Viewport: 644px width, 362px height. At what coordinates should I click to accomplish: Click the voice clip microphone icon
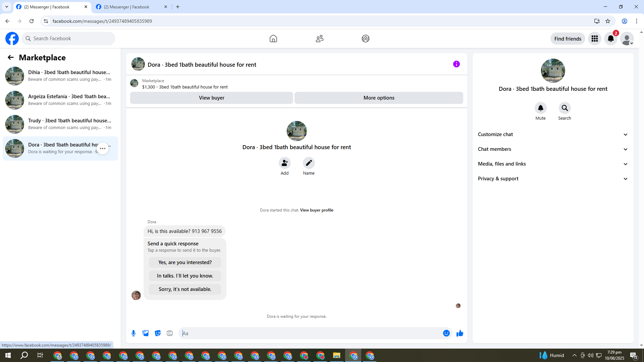133,333
